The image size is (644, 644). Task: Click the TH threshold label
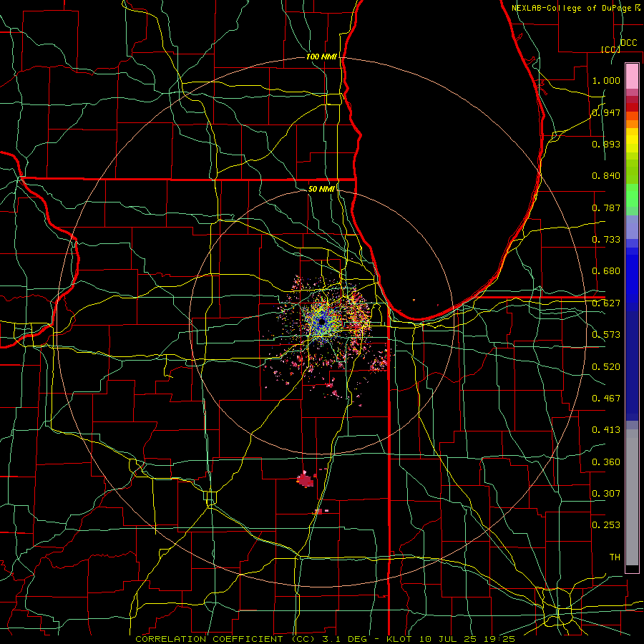coord(615,557)
